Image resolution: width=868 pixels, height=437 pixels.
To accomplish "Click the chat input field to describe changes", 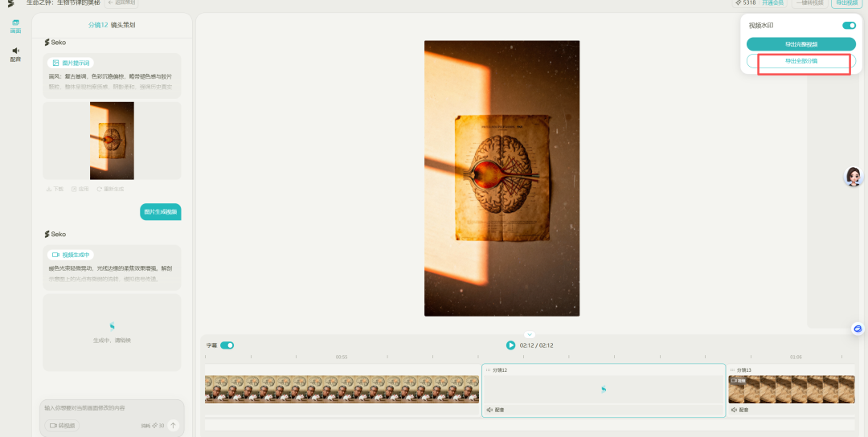I will click(x=111, y=408).
